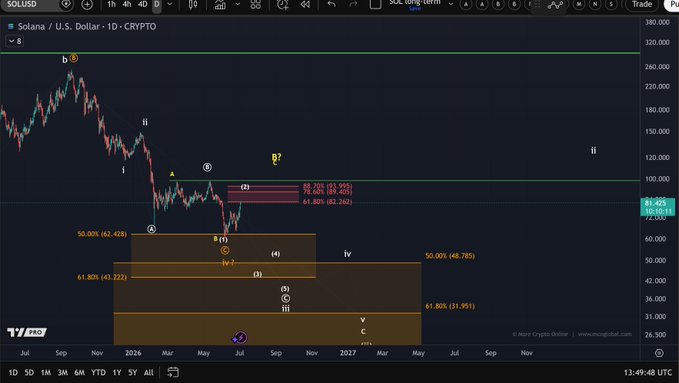This screenshot has height=383, width=679.
Task: Set the range to 1D
Action: (x=13, y=373)
